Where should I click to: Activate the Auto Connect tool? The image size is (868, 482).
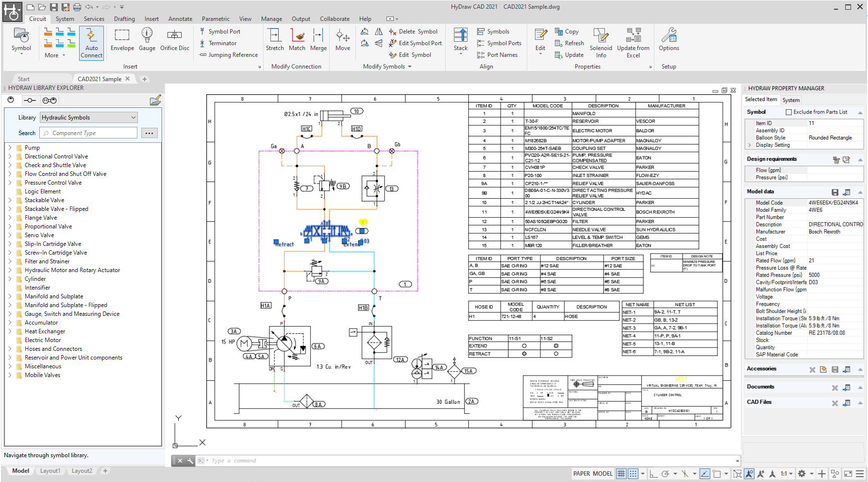(91, 43)
